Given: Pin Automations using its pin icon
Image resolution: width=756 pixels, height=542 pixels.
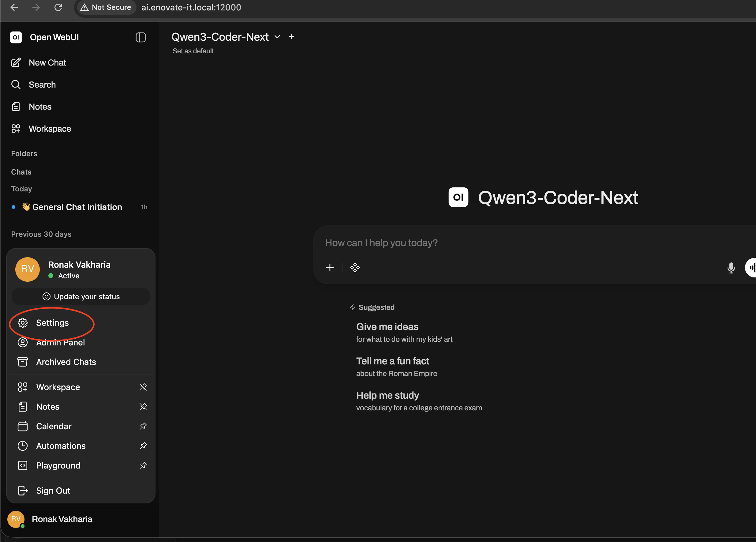Looking at the screenshot, I should click(x=143, y=446).
